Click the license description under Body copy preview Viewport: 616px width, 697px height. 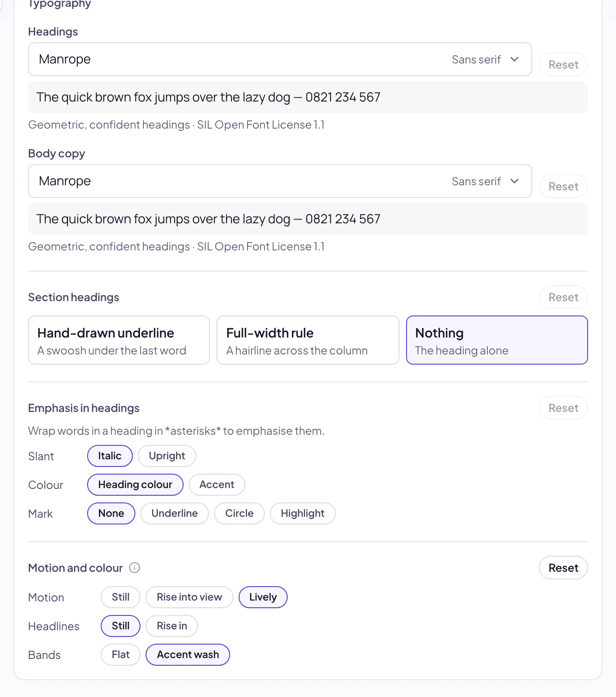click(x=176, y=247)
